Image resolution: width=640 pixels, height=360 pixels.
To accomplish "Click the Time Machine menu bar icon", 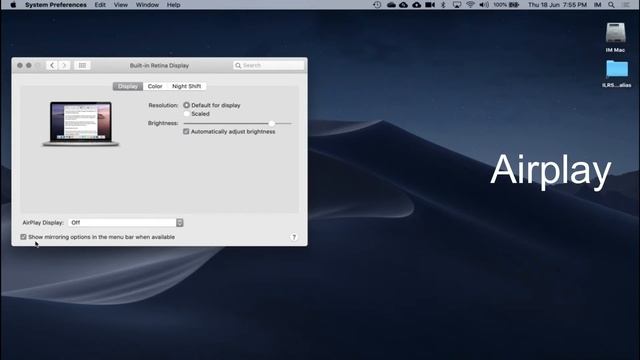I will (377, 5).
